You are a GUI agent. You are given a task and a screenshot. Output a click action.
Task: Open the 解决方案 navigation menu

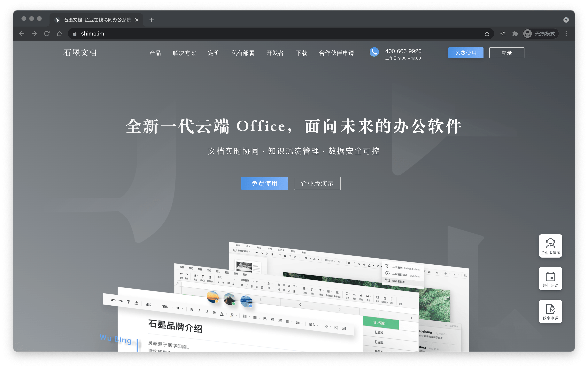184,53
